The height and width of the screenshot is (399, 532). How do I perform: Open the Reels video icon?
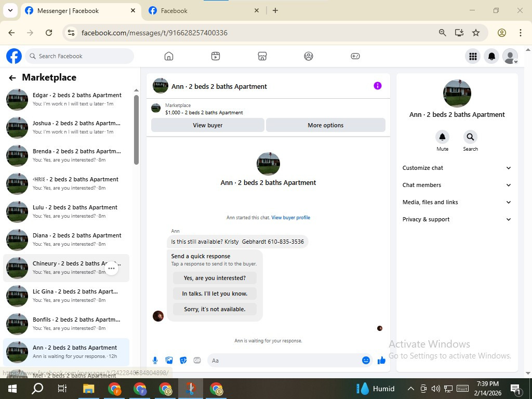point(216,56)
